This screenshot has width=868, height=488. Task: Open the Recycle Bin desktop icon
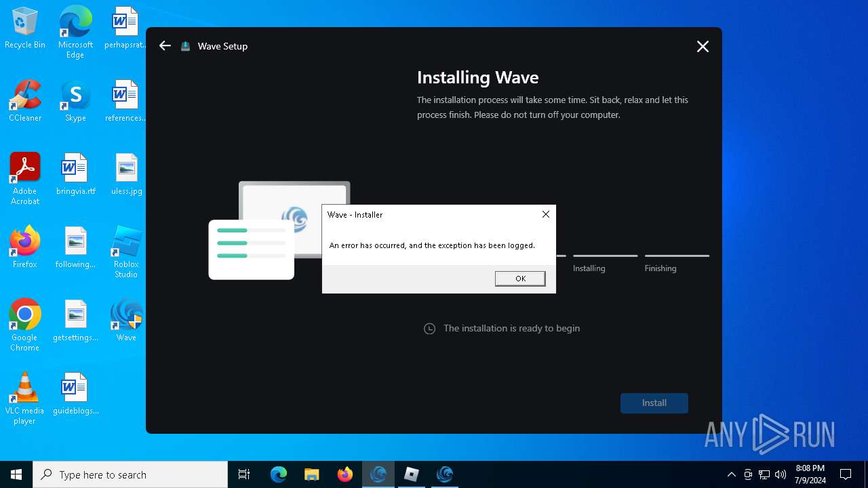(x=25, y=28)
